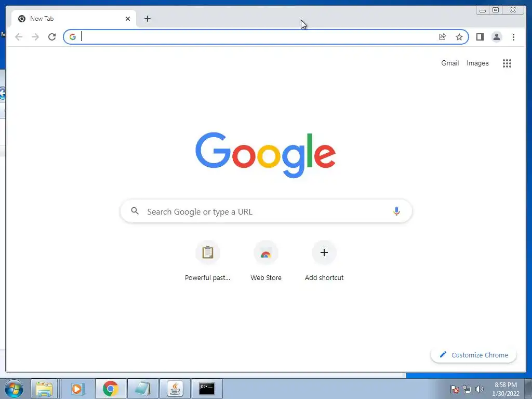532x399 pixels.
Task: Minimize the Chrome window
Action: tap(483, 10)
